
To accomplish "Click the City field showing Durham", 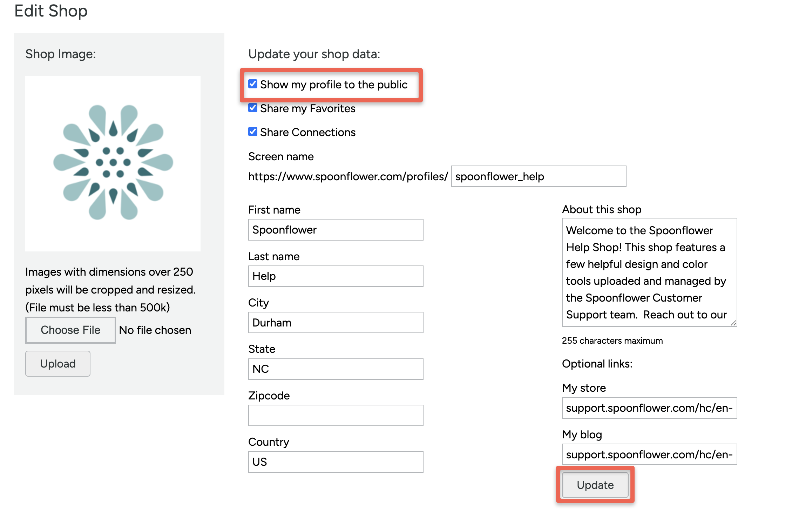I will coord(335,322).
